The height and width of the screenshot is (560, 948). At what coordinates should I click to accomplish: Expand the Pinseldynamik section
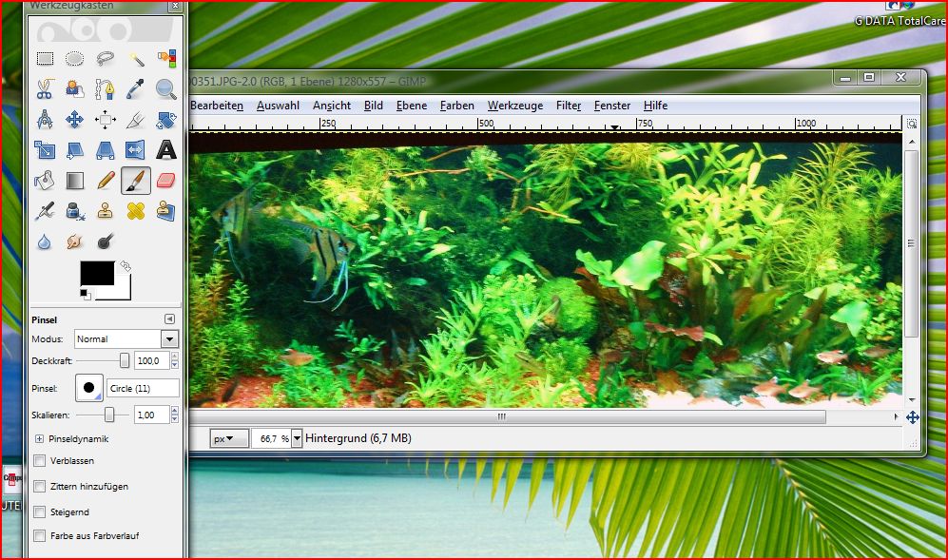(39, 439)
